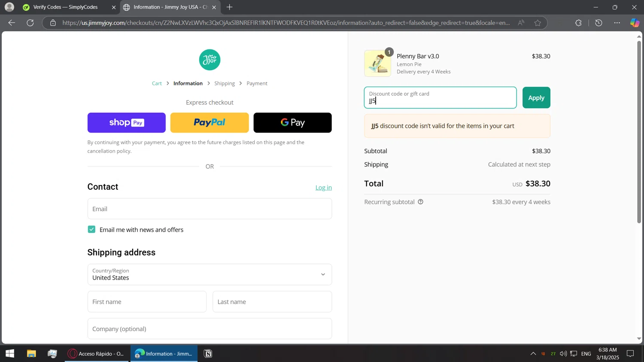Image resolution: width=644 pixels, height=362 pixels.
Task: Go back to the previous page
Action: [12, 23]
